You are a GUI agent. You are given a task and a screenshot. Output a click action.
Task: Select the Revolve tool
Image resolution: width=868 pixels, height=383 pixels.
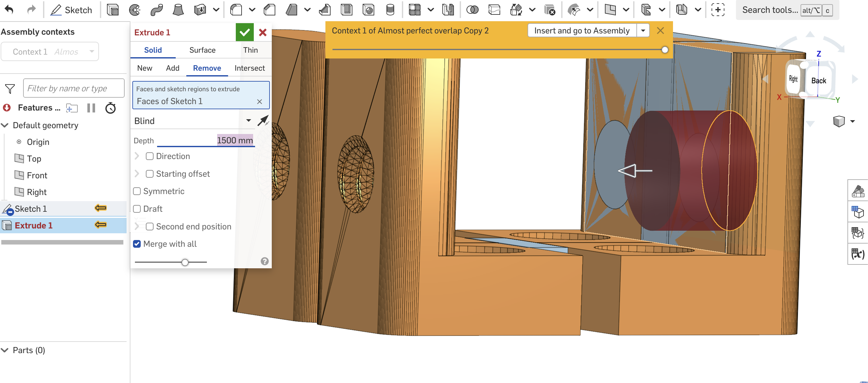[135, 10]
